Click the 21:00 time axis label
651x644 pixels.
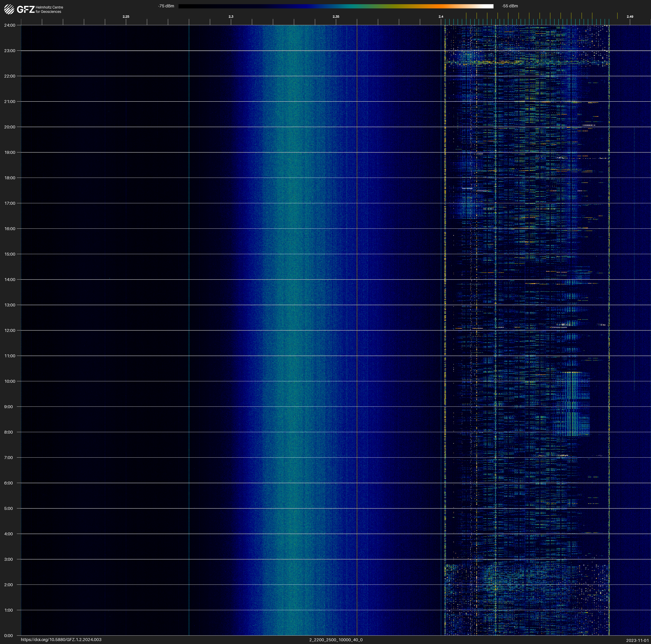point(10,102)
